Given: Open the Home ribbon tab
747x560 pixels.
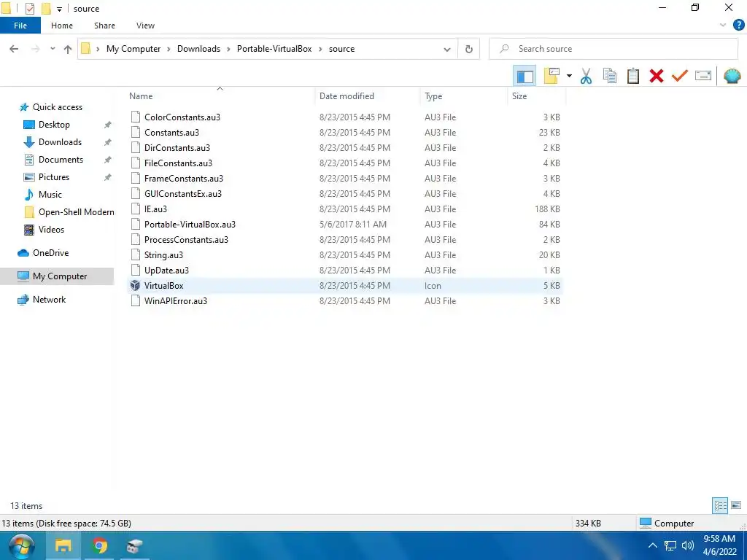Looking at the screenshot, I should pyautogui.click(x=62, y=26).
